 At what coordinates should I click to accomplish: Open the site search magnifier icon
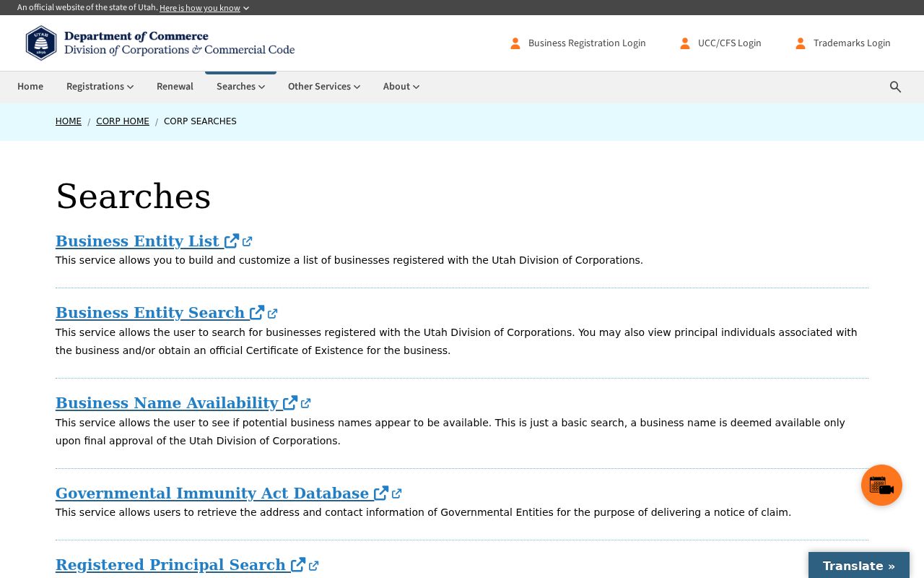(895, 87)
